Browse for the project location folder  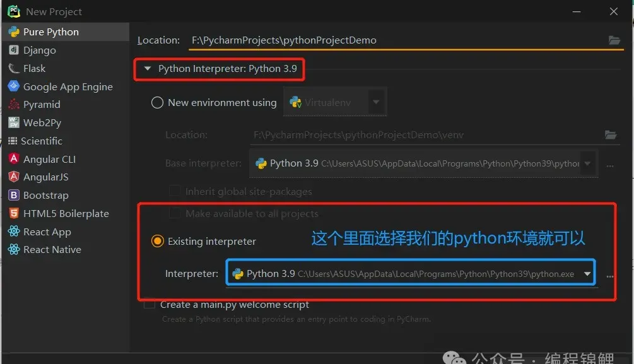tap(614, 40)
